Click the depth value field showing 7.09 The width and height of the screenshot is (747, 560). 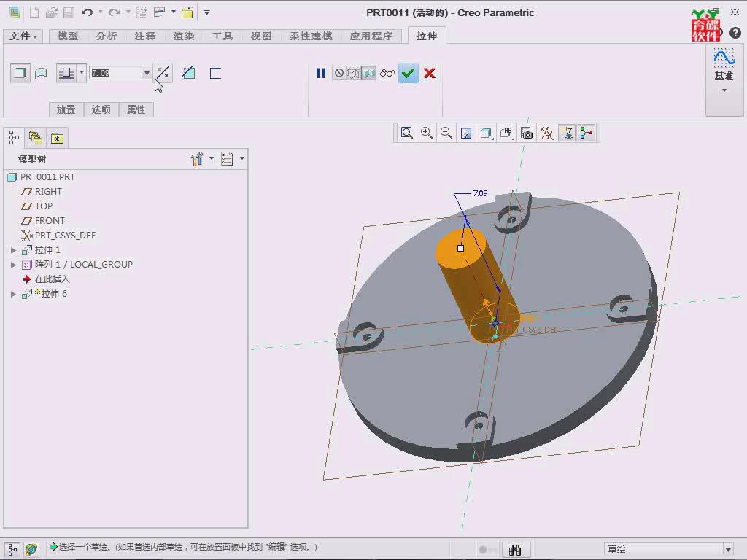tap(116, 73)
